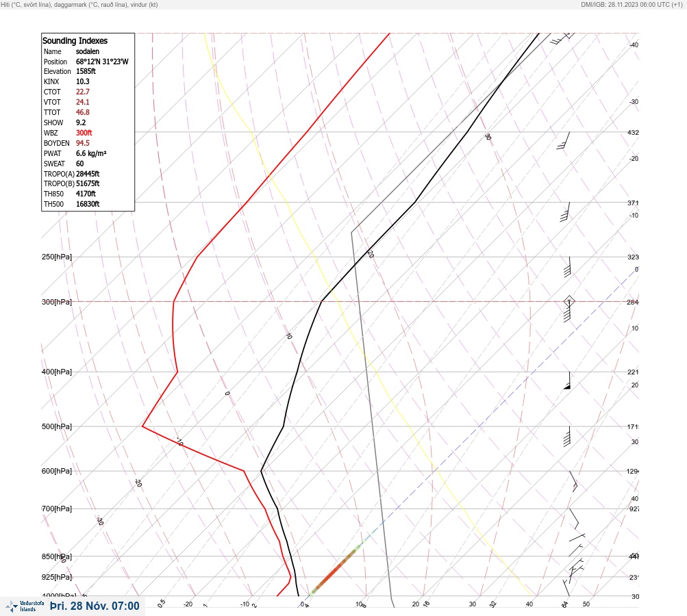Screen dimensions: 687x616
Task: Click the TH850 value 4170ft
Action: coord(86,194)
